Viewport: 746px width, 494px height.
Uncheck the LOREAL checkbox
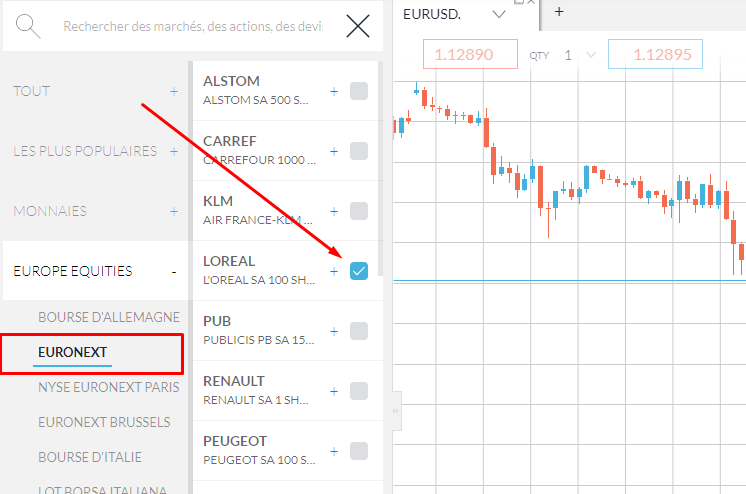point(359,271)
